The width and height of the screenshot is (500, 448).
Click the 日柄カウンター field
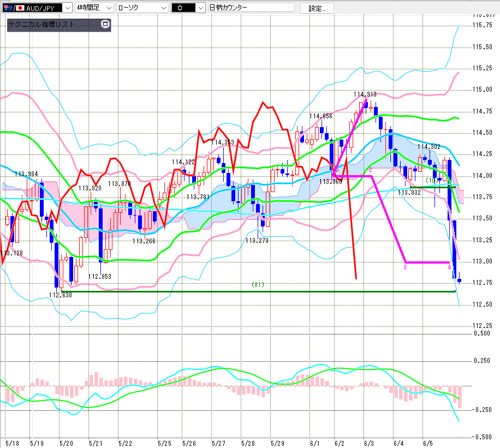click(x=251, y=8)
